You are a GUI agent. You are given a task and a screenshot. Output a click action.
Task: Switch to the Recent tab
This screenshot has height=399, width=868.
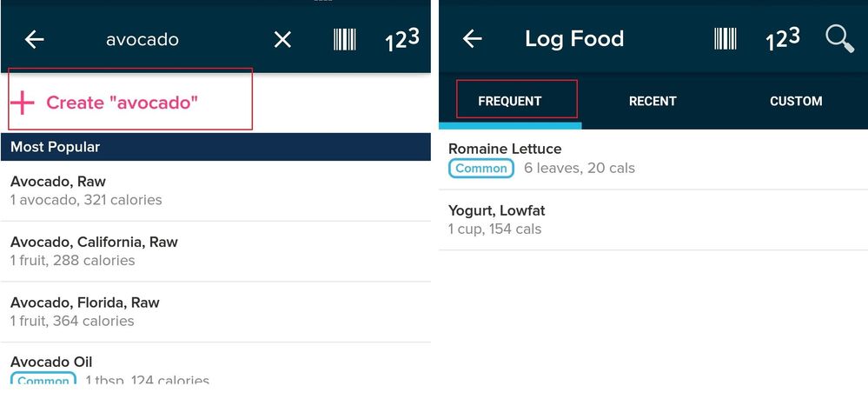pos(653,101)
